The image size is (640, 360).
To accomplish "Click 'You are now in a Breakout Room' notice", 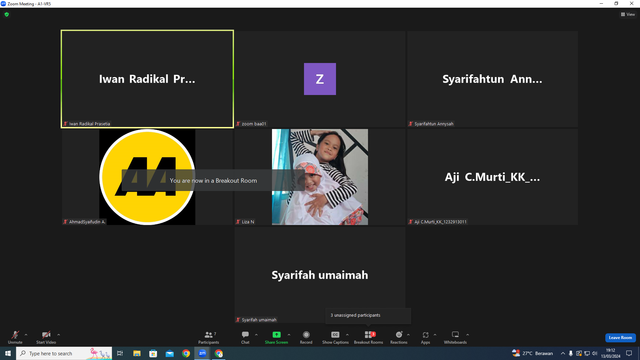I will [213, 180].
